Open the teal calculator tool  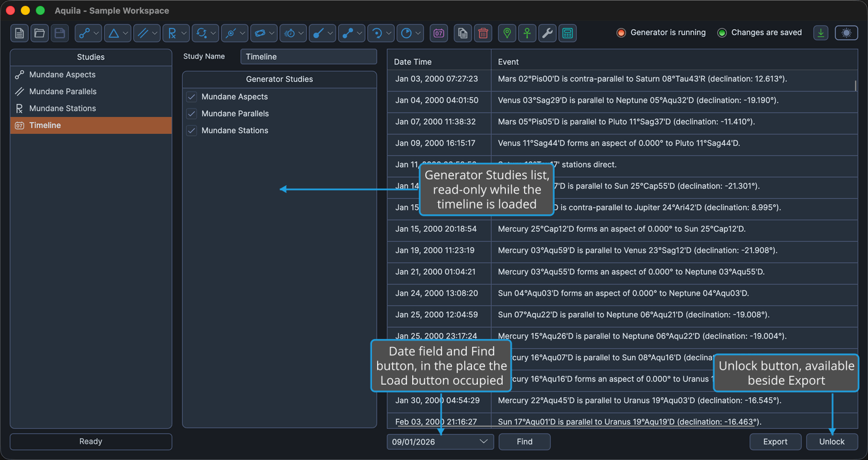point(568,33)
